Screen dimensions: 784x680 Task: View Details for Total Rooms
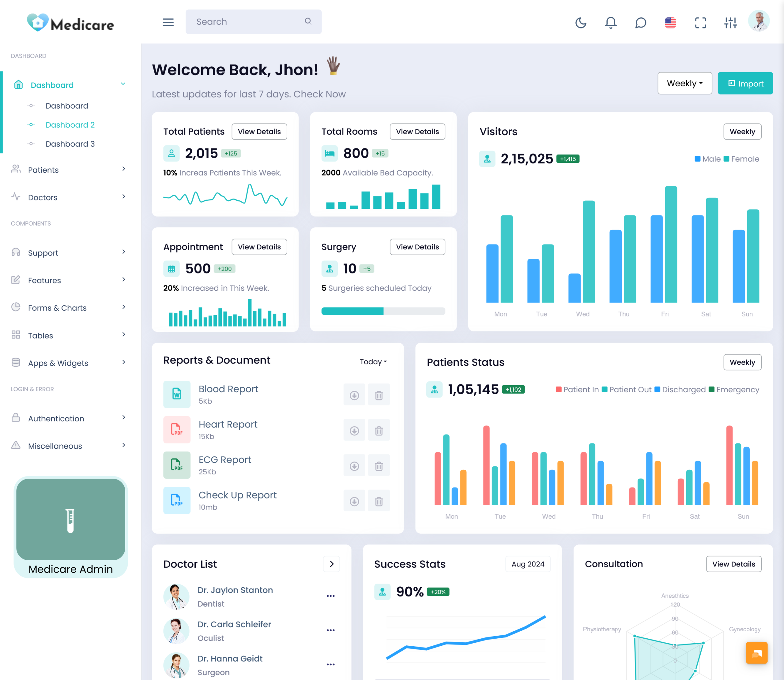point(417,132)
